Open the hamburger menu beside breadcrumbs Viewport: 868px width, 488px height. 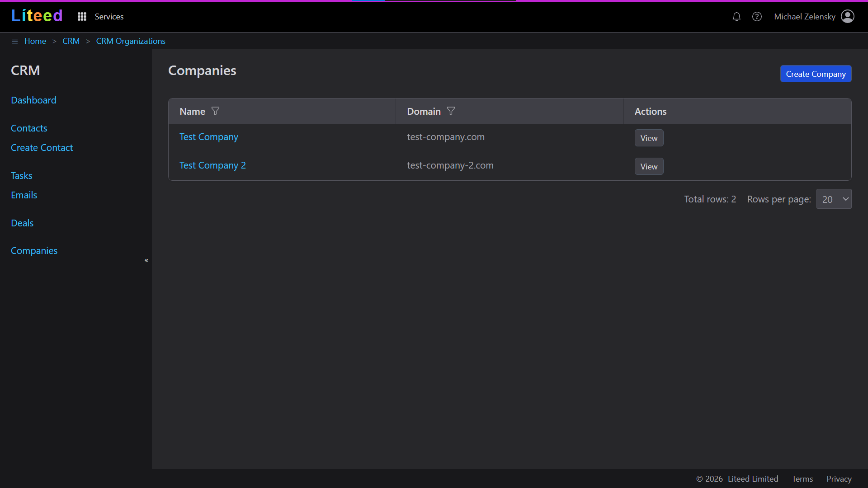[15, 41]
